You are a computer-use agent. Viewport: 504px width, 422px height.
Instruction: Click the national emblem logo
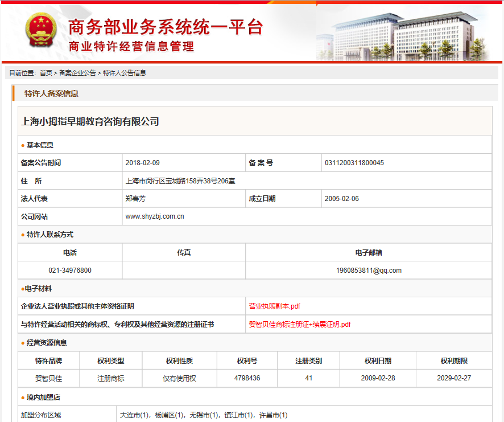pyautogui.click(x=41, y=30)
